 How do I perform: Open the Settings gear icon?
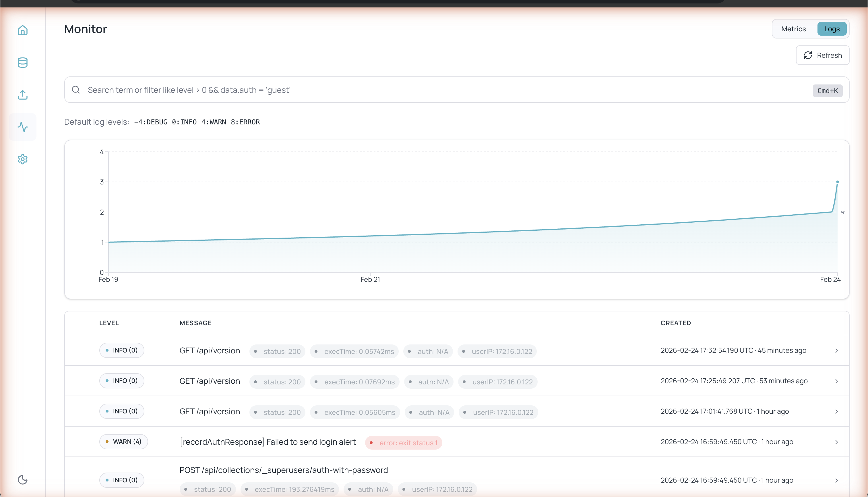pos(22,159)
